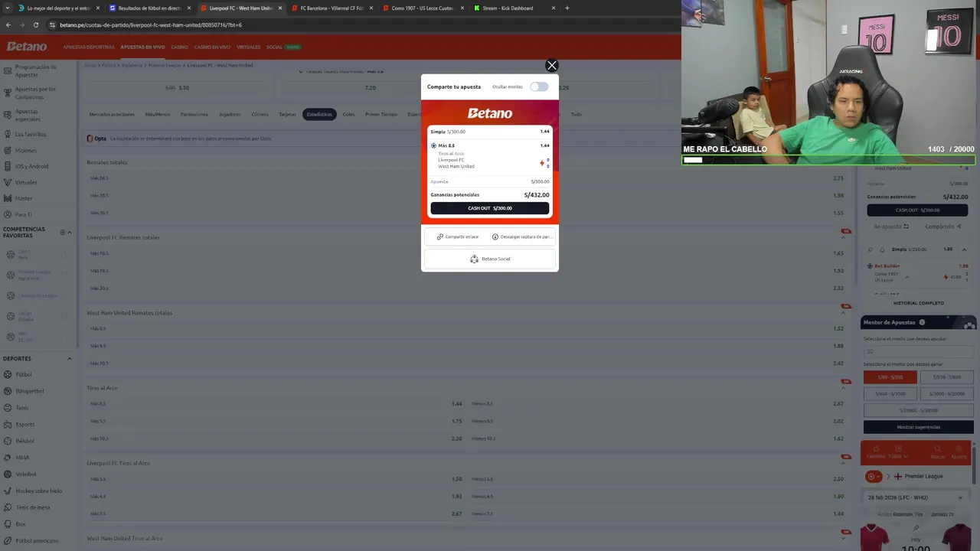Close the share bet dialog
This screenshot has height=551, width=980.
(x=551, y=66)
